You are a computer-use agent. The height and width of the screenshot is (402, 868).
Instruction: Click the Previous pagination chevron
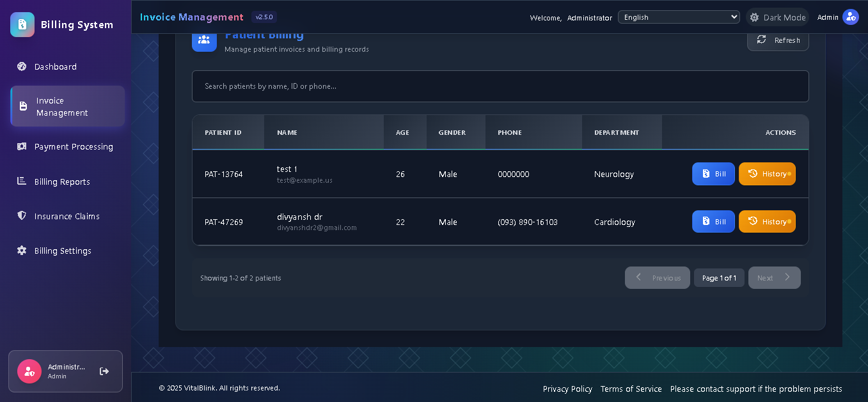tap(638, 277)
